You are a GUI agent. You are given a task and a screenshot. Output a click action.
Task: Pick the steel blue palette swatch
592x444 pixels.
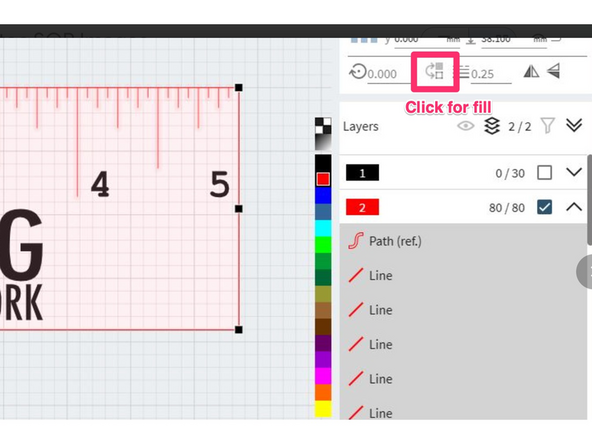[323, 212]
